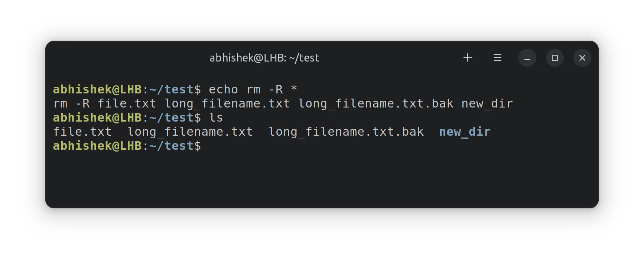The height and width of the screenshot is (258, 644).
Task: Open a new terminal tab with plus icon
Action: click(468, 58)
